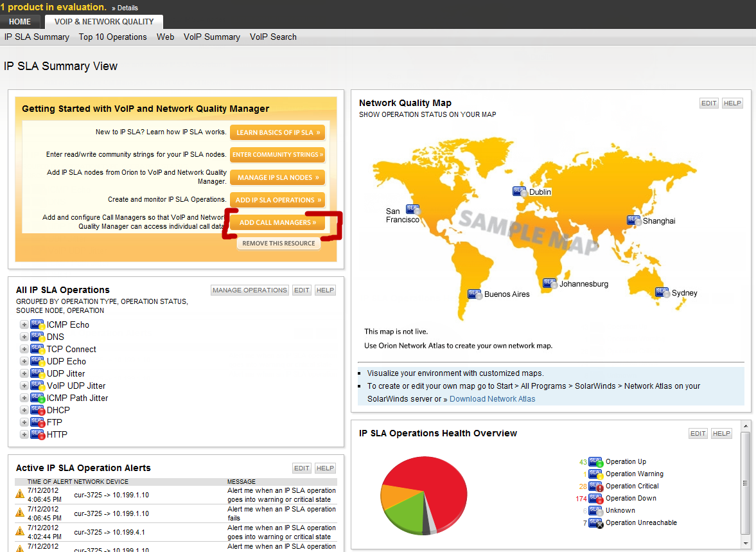
Task: Click the ICMP Echo SLA icon
Action: coord(37,325)
